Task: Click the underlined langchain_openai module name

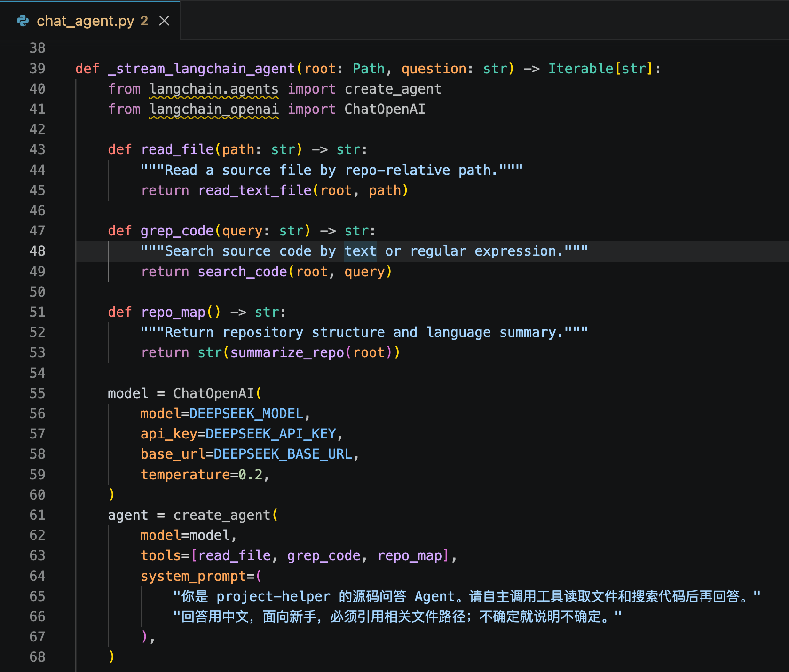Action: point(214,109)
